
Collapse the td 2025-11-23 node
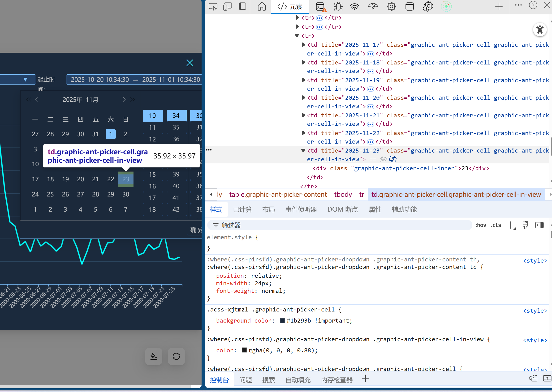pyautogui.click(x=303, y=150)
